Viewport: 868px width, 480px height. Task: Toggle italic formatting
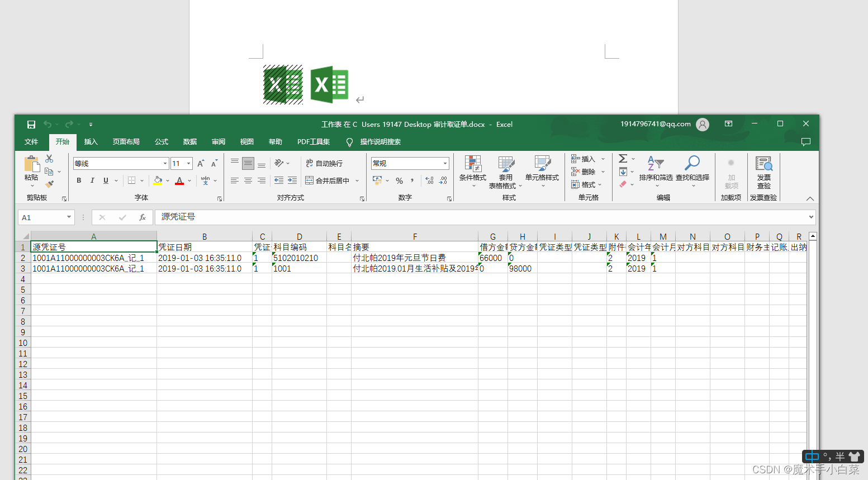point(92,180)
